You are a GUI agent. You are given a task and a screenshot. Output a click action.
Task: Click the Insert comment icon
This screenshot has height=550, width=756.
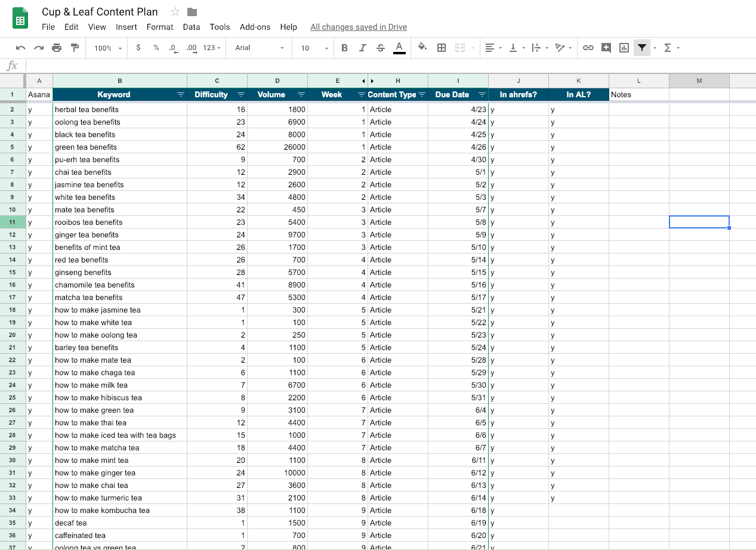606,48
